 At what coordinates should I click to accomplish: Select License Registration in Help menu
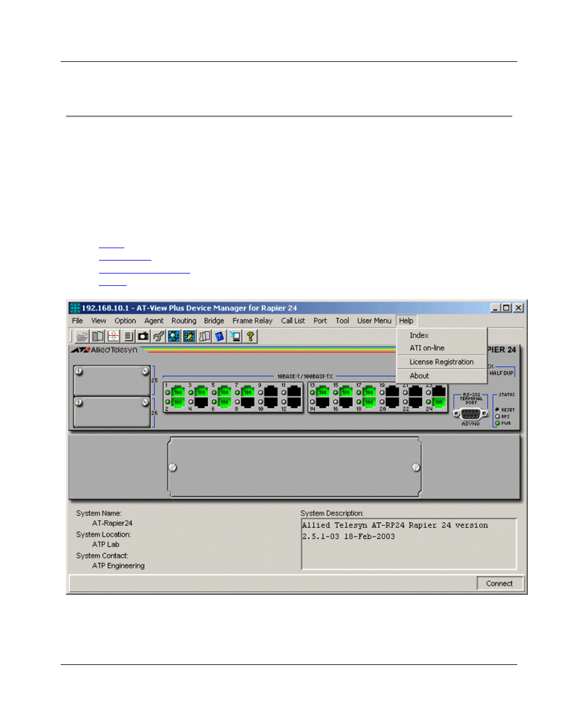click(441, 362)
